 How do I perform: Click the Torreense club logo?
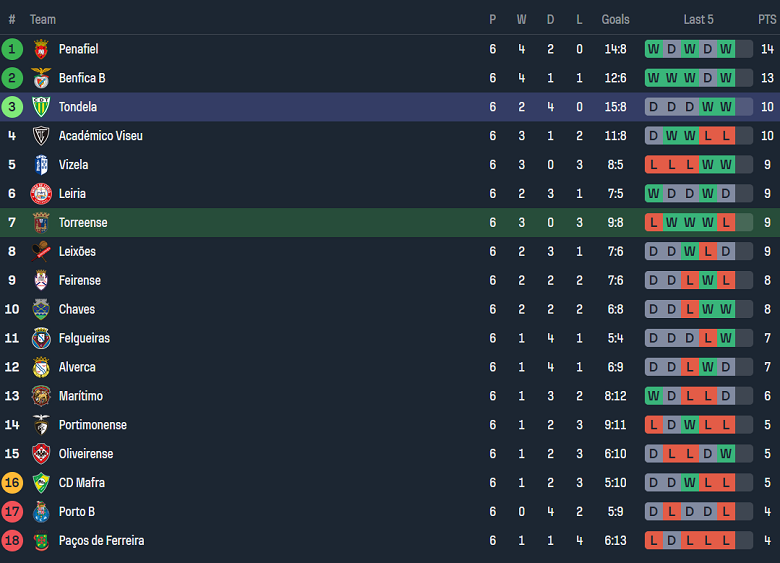tap(41, 223)
